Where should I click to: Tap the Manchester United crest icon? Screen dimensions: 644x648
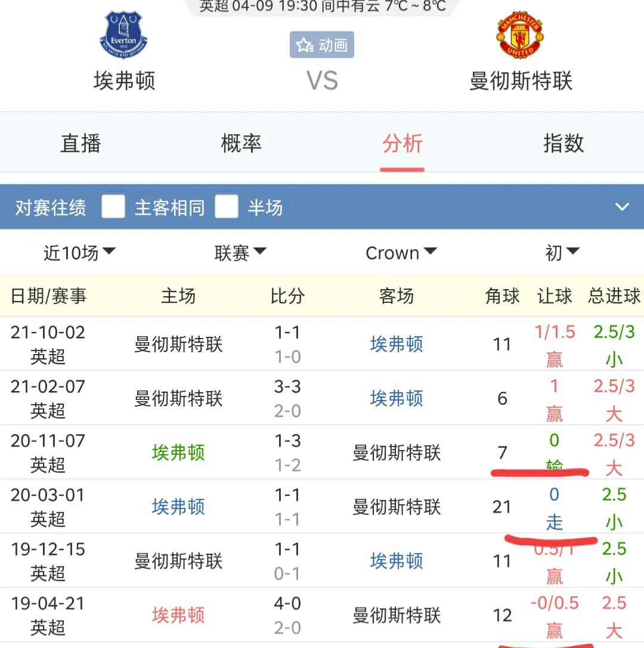click(x=520, y=35)
